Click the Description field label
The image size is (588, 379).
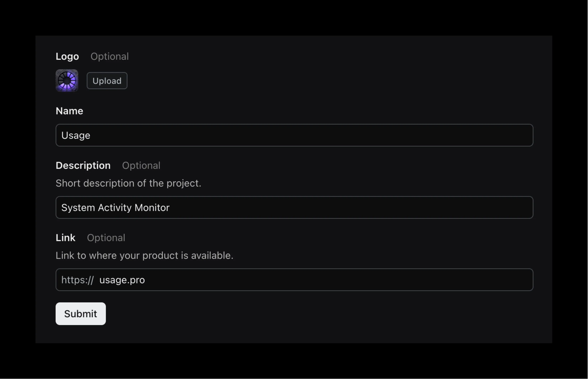point(83,166)
